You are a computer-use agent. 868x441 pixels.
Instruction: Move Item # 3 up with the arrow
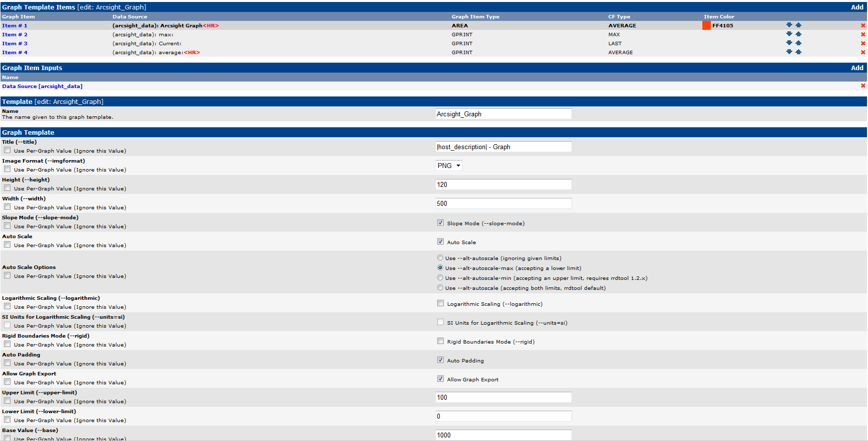[x=798, y=43]
